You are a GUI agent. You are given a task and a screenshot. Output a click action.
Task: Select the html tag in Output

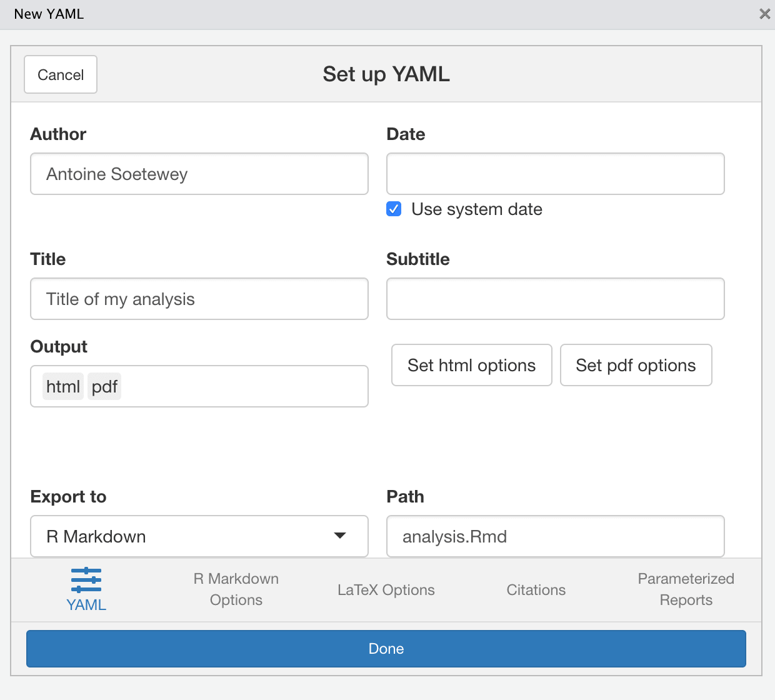pyautogui.click(x=63, y=386)
